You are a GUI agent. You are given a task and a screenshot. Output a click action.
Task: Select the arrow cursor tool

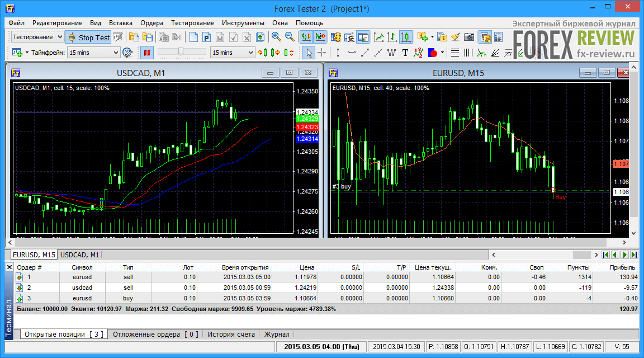(309, 53)
